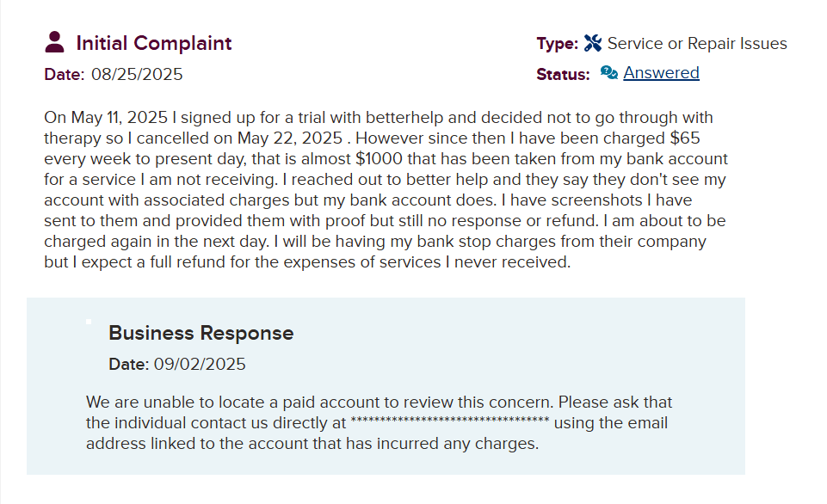The image size is (827, 504).
Task: Open the Answered status link
Action: [661, 73]
